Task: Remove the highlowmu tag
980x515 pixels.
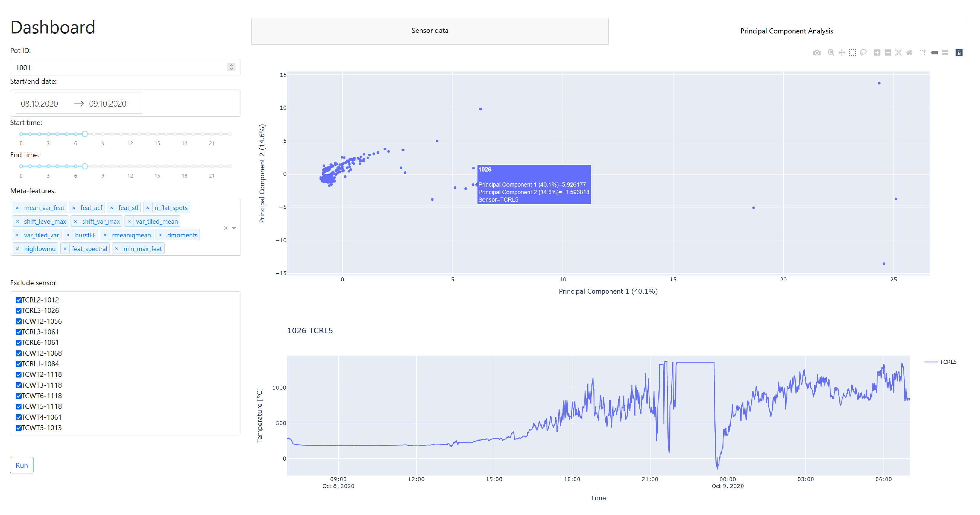Action: (x=17, y=249)
